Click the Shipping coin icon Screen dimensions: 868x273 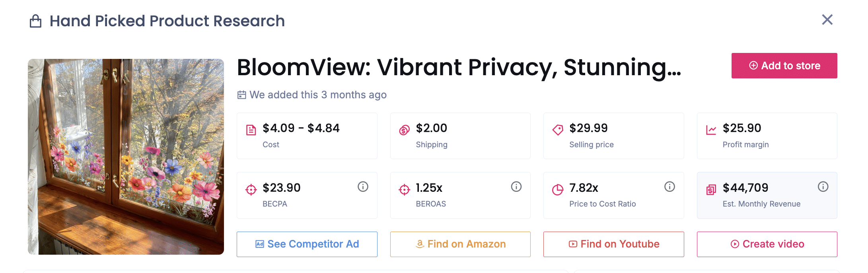pos(404,130)
